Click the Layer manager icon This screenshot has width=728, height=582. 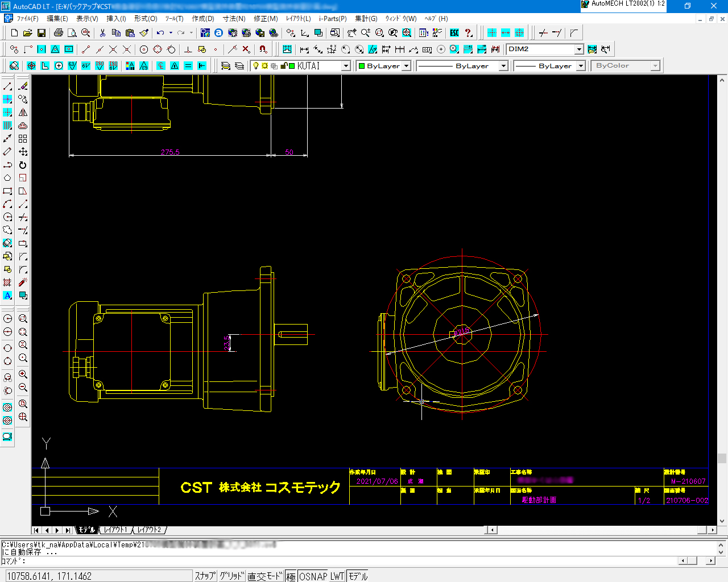[226, 66]
